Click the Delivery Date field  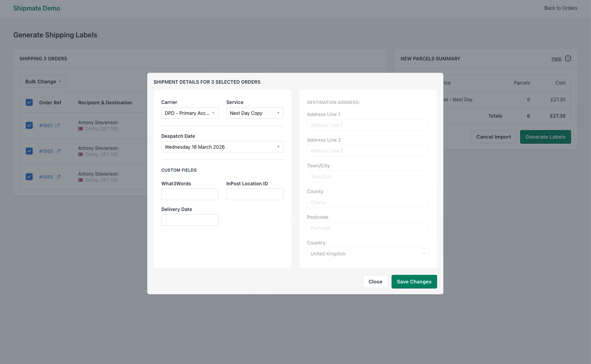pyautogui.click(x=190, y=220)
